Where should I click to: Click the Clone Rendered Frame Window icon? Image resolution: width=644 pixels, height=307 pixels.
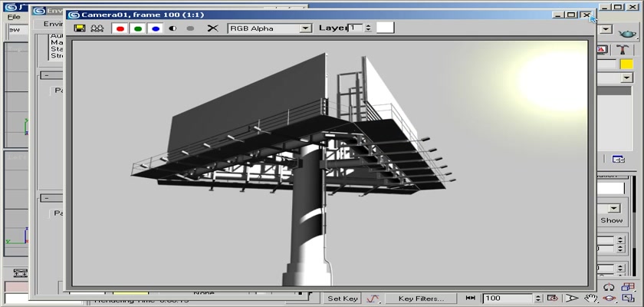point(97,28)
